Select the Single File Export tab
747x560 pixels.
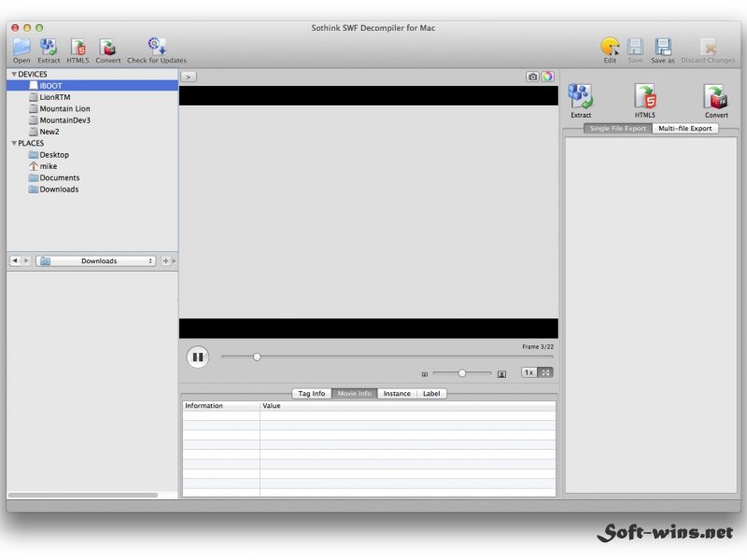pyautogui.click(x=618, y=129)
